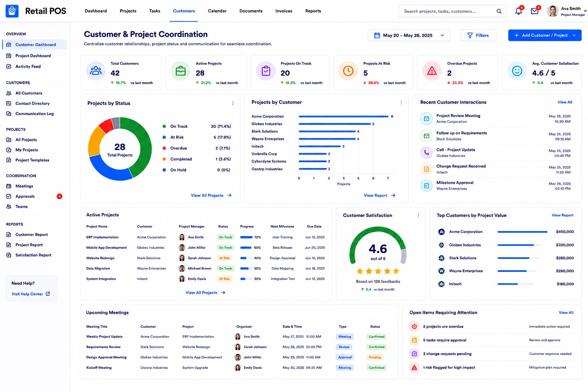Open Projects by Status options menu
The width and height of the screenshot is (588, 392).
tap(233, 103)
